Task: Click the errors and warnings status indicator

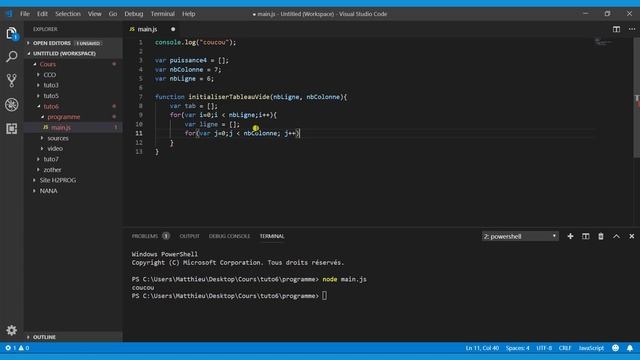Action: pyautogui.click(x=17, y=348)
